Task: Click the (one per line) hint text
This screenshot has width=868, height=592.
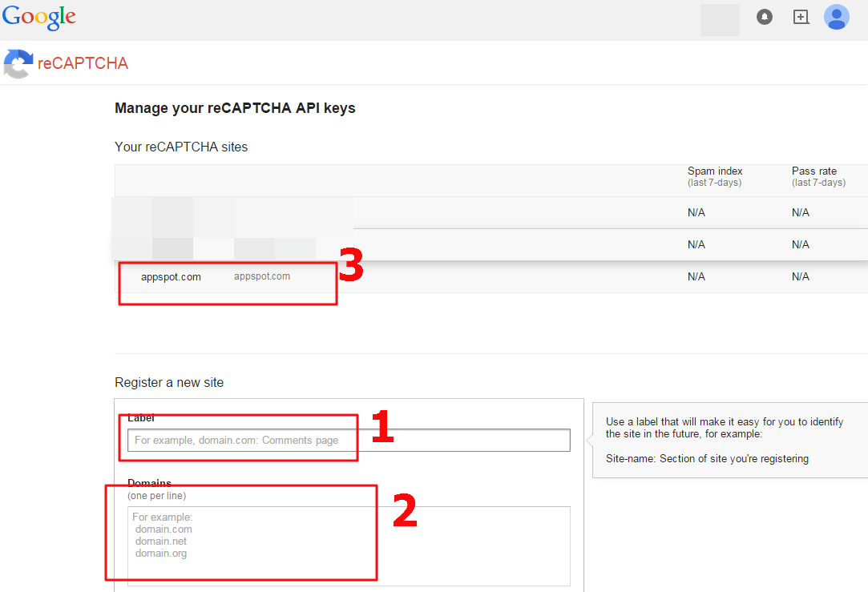Action: click(x=156, y=496)
